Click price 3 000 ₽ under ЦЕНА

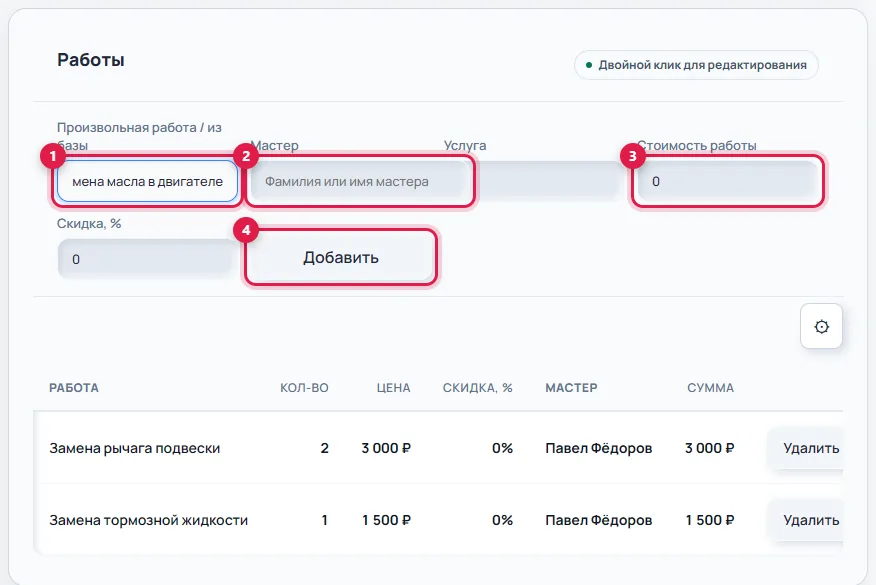(386, 448)
